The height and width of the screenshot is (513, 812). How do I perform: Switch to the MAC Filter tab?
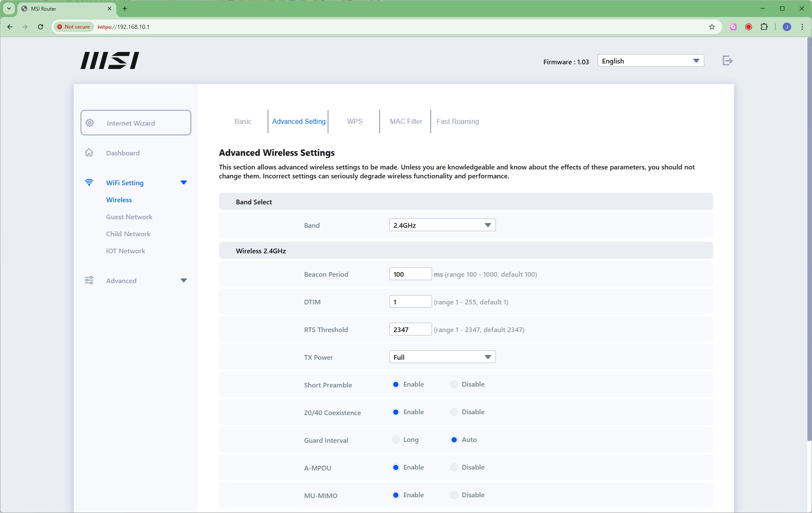click(406, 122)
